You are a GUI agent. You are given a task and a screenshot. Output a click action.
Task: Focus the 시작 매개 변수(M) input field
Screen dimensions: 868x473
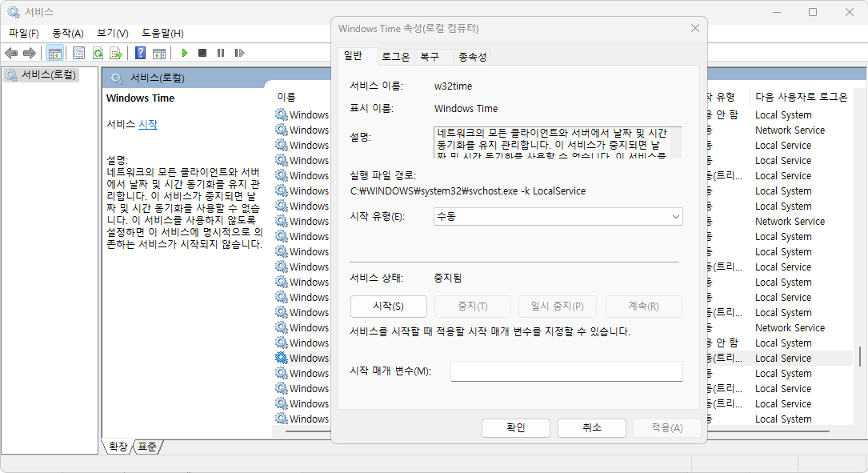tap(566, 371)
